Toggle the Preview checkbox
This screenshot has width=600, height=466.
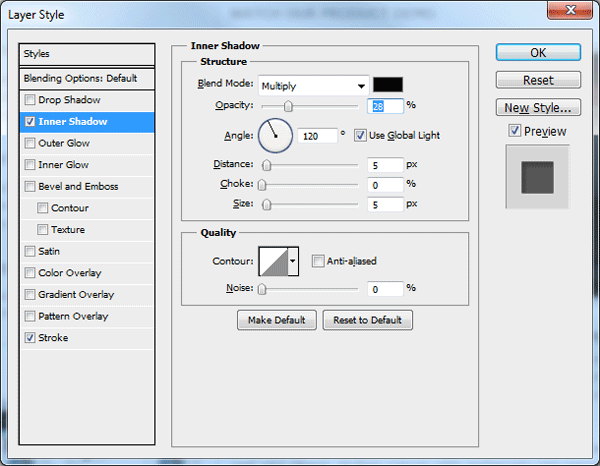[514, 131]
